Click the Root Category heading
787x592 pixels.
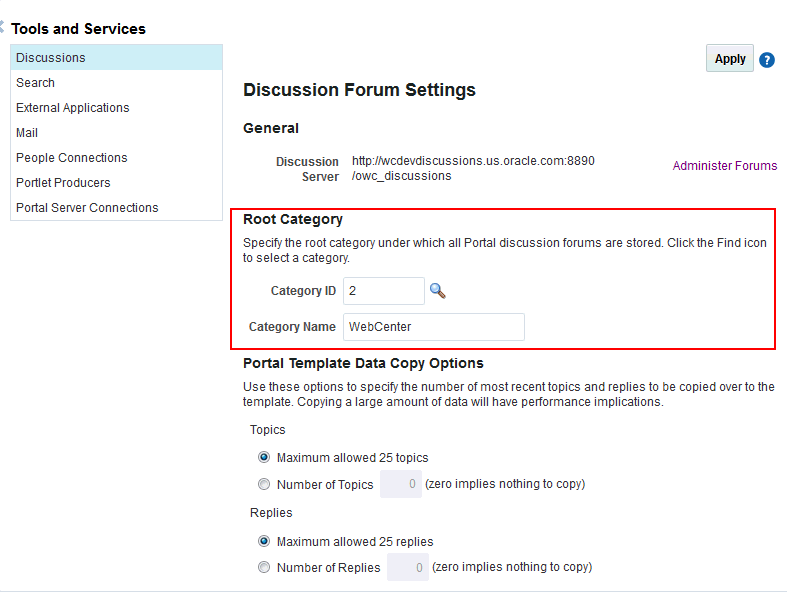tap(293, 219)
